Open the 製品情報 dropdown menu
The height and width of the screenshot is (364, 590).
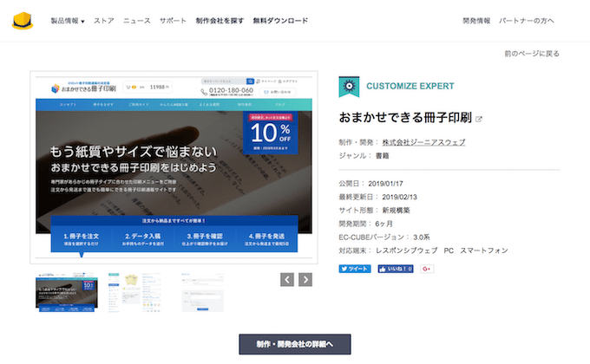pos(68,21)
